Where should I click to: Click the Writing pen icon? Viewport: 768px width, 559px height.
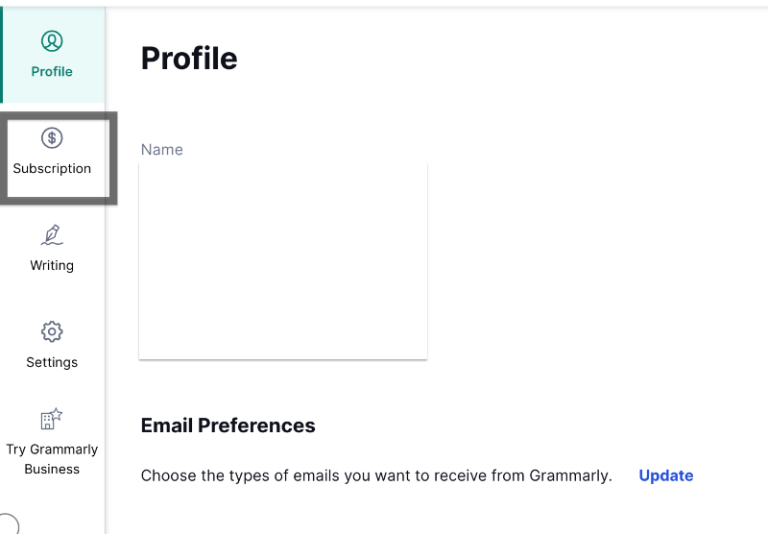(x=52, y=235)
